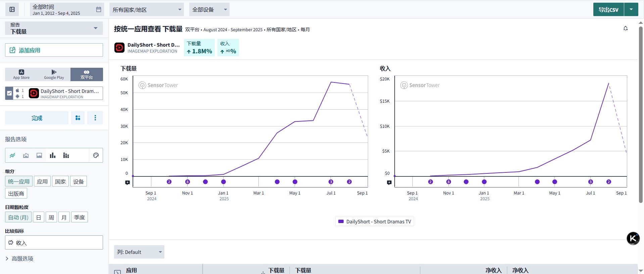This screenshot has height=274, width=644.
Task: Select bar chart type icon
Action: (x=53, y=155)
